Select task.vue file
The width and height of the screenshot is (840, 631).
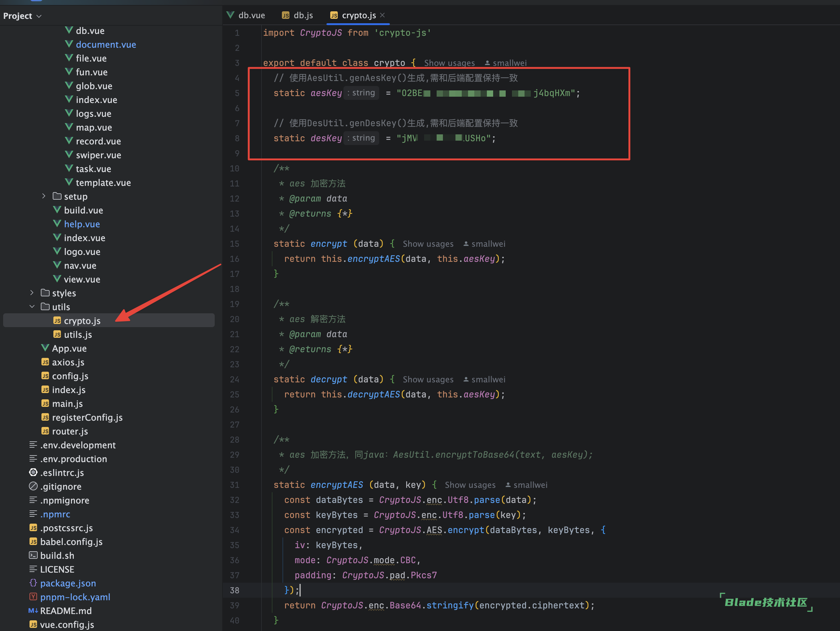(x=94, y=169)
